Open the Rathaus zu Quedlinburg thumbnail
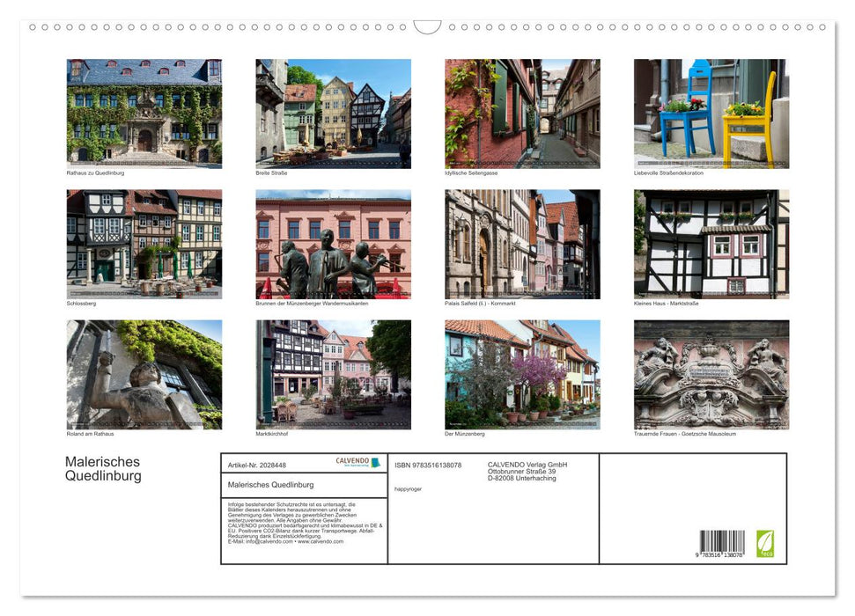 pyautogui.click(x=144, y=113)
